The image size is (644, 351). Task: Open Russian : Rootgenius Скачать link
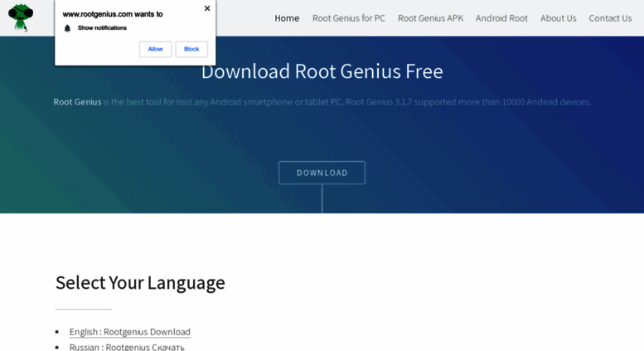click(x=127, y=347)
